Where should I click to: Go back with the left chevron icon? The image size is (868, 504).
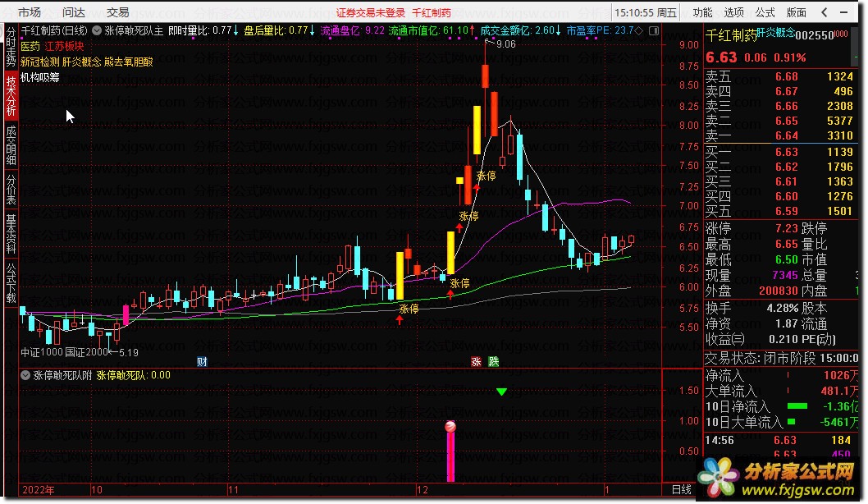pos(825,11)
